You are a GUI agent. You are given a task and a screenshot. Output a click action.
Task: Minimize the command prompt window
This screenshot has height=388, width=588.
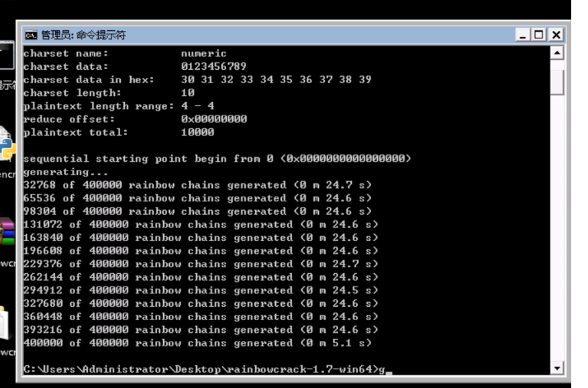(x=522, y=35)
